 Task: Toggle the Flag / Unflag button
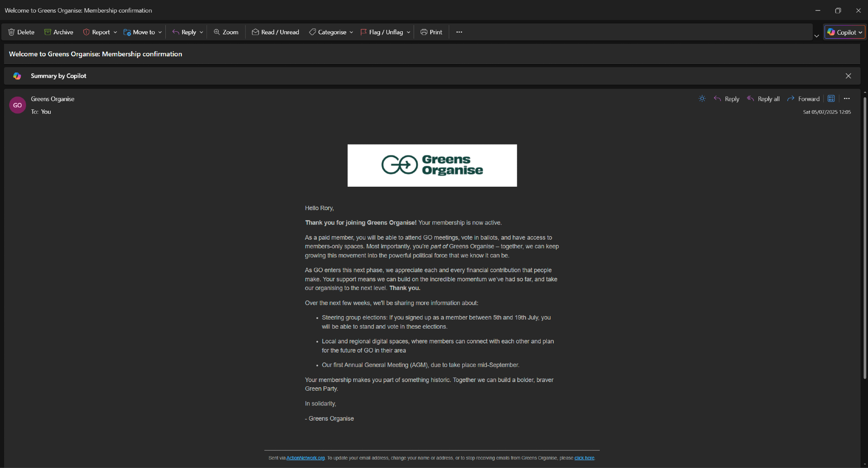tap(382, 32)
